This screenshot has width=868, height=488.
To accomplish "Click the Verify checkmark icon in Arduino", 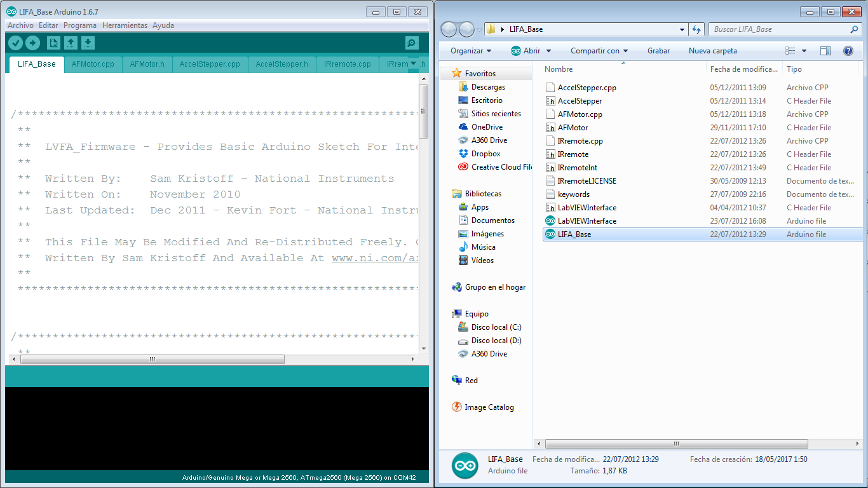I will (x=16, y=43).
